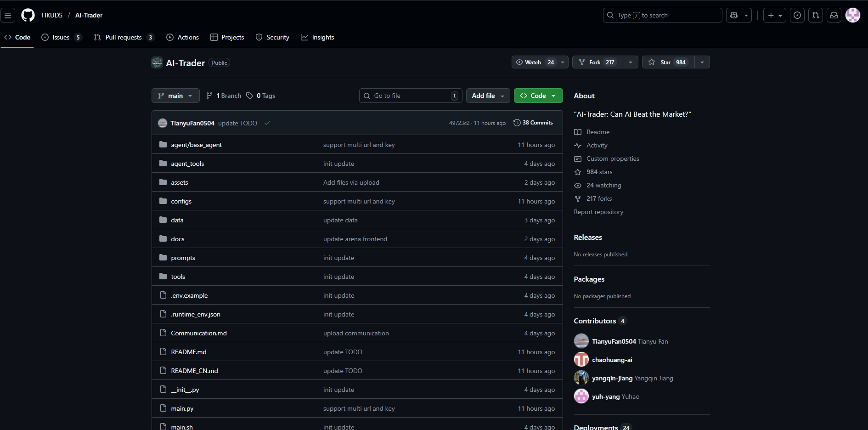
Task: Open the Copilot chat icon
Action: click(734, 15)
